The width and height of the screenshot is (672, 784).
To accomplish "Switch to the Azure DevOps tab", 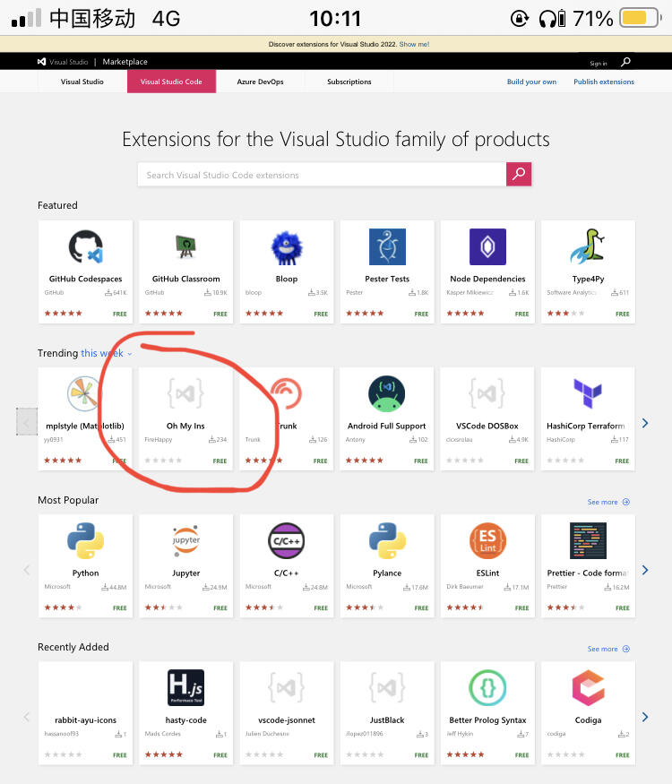I will point(260,82).
